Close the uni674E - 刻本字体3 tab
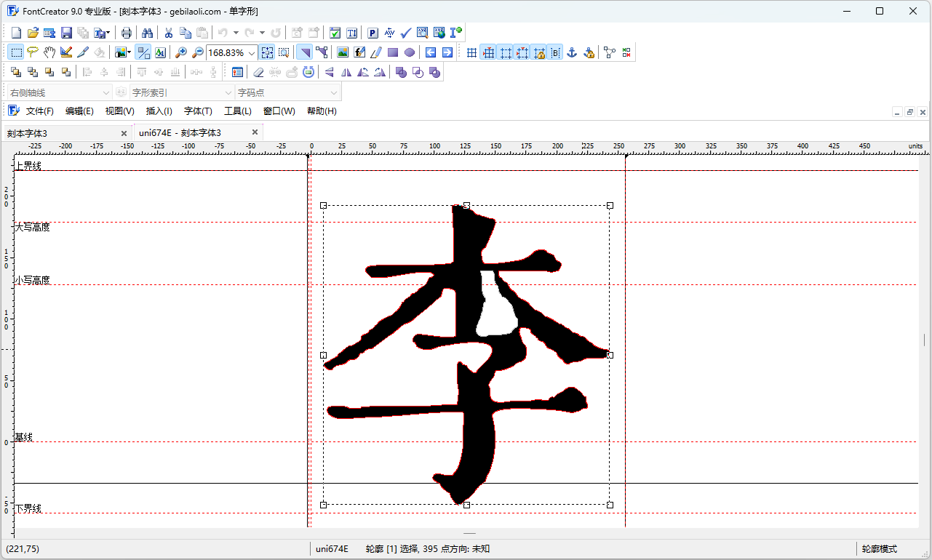 [x=255, y=132]
